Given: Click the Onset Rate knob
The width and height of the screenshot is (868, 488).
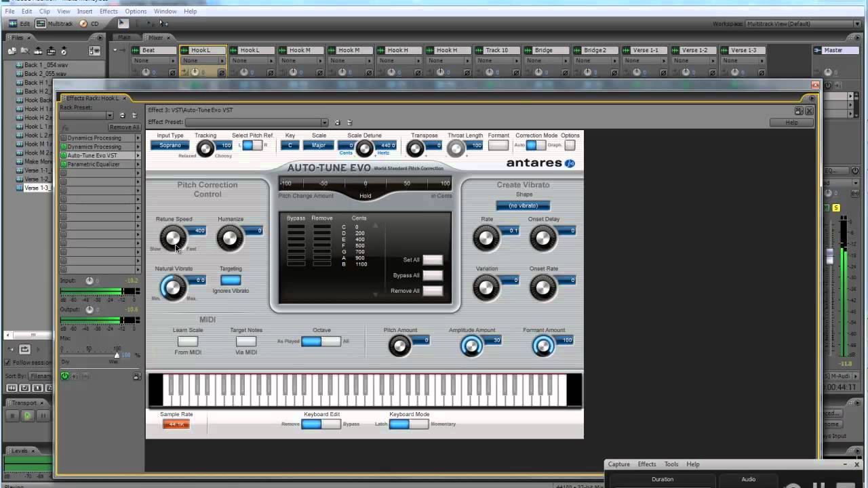Looking at the screenshot, I should [542, 287].
